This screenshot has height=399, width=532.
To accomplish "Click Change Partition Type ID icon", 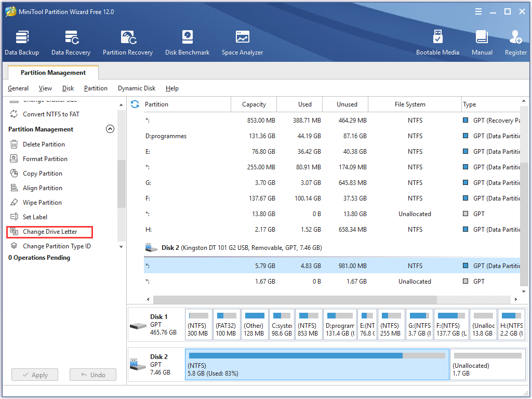I will tap(14, 246).
